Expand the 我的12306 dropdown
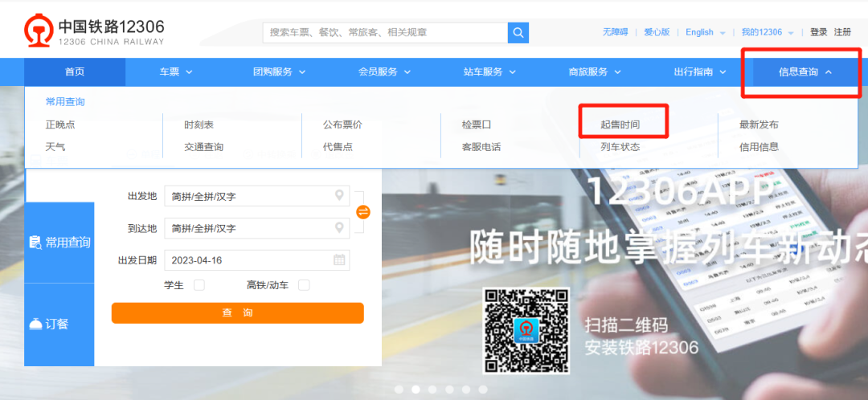 [x=767, y=32]
